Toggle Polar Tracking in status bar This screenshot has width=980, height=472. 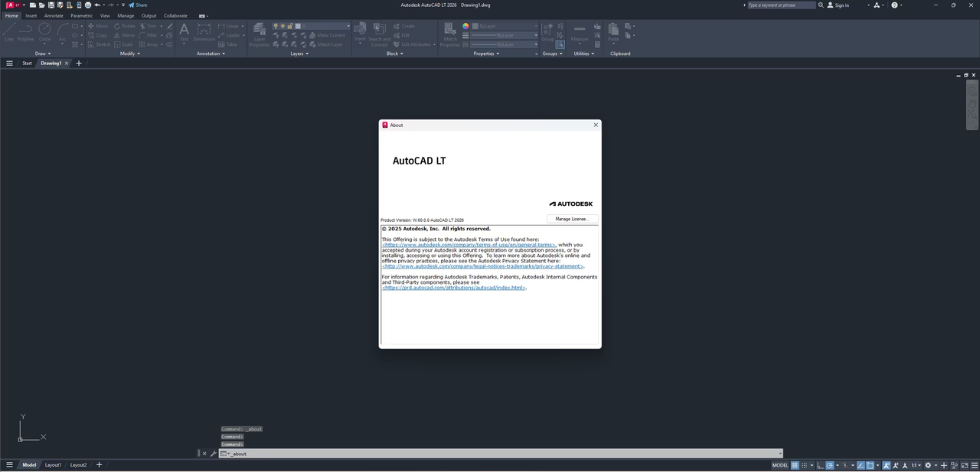pyautogui.click(x=830, y=465)
